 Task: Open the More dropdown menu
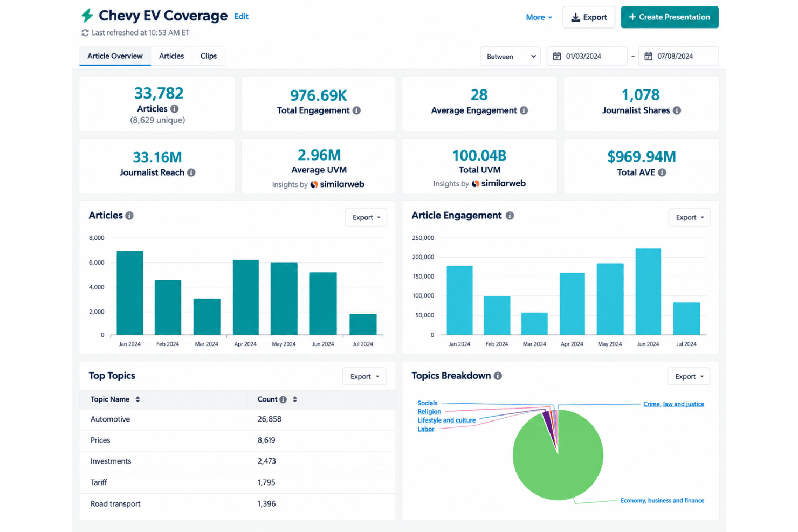tap(539, 17)
